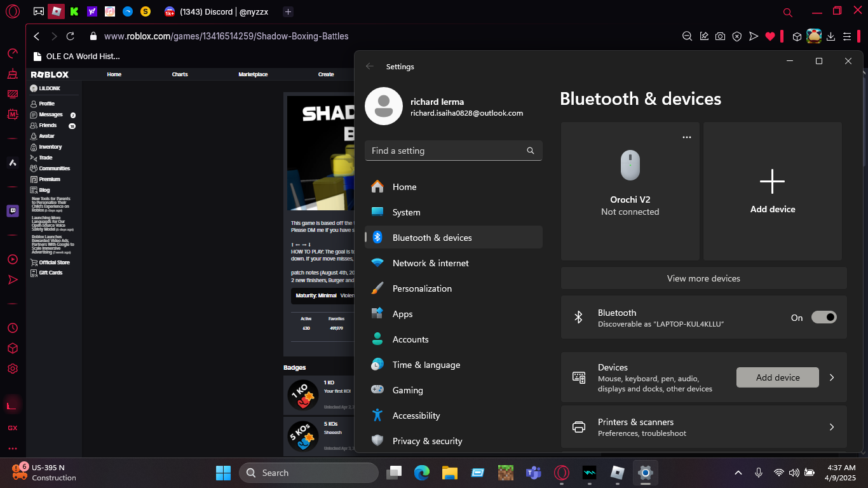Open Opera sidebar settings gear

[x=12, y=369]
